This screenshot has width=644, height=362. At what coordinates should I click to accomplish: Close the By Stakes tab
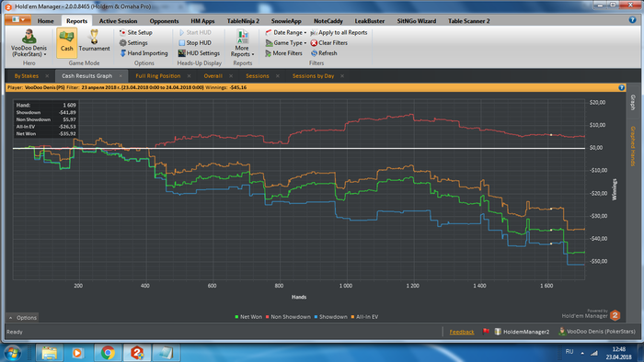click(x=47, y=76)
